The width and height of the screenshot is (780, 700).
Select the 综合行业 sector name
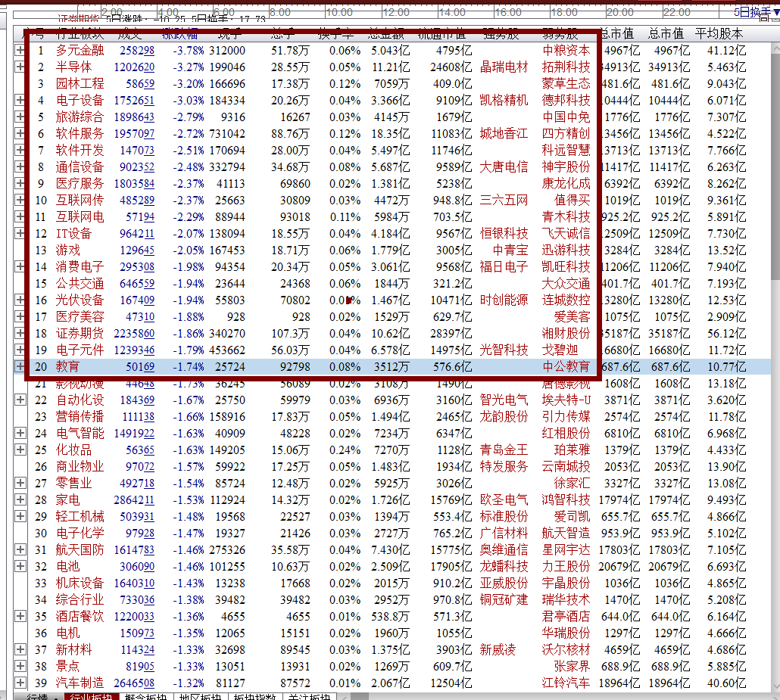80,600
